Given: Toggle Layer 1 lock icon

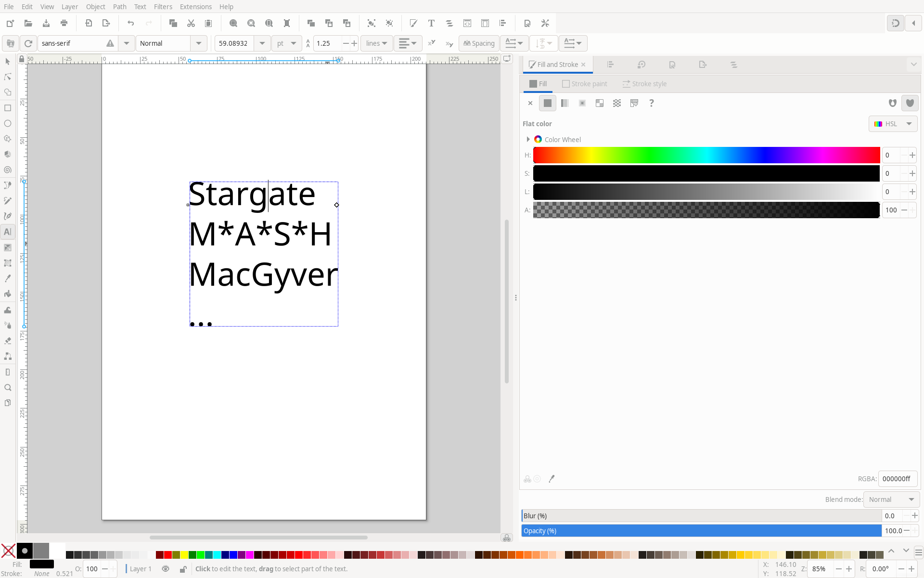Looking at the screenshot, I should pos(183,569).
